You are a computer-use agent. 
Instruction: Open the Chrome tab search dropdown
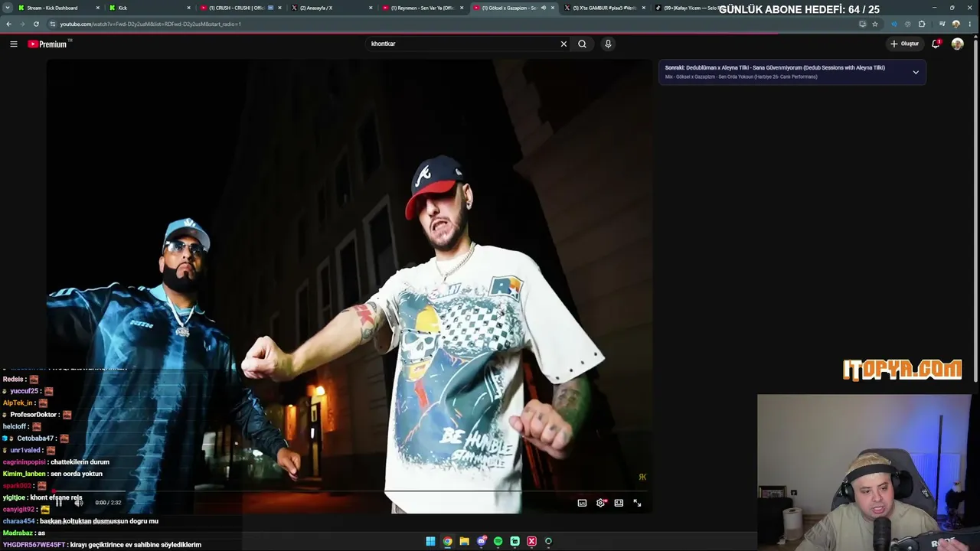pyautogui.click(x=8, y=8)
